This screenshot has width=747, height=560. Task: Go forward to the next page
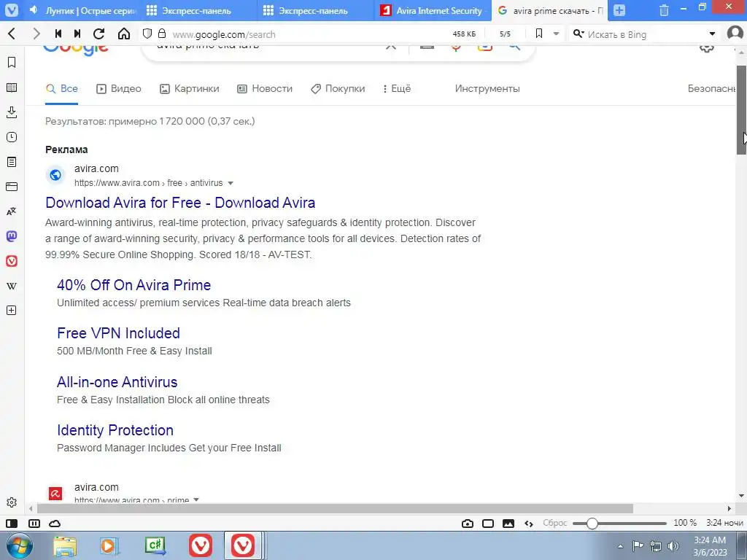pyautogui.click(x=36, y=34)
